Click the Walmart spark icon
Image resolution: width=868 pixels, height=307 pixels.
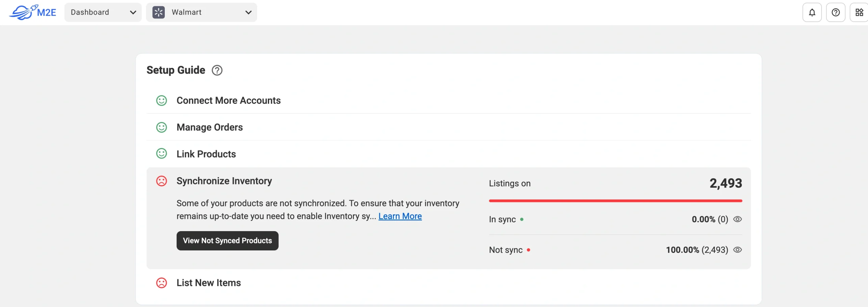click(x=158, y=13)
